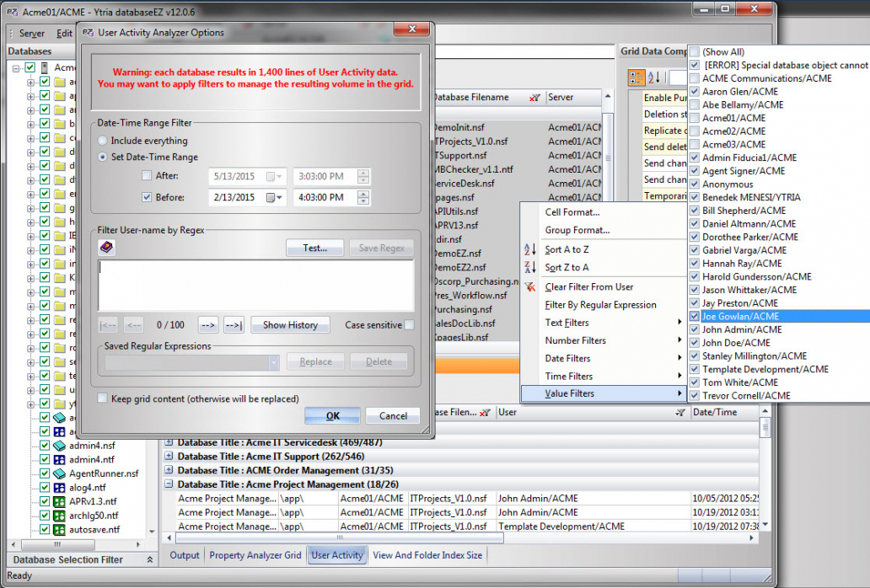Open the Saved Regular Expressions combo box
The image size is (870, 588).
coord(192,362)
